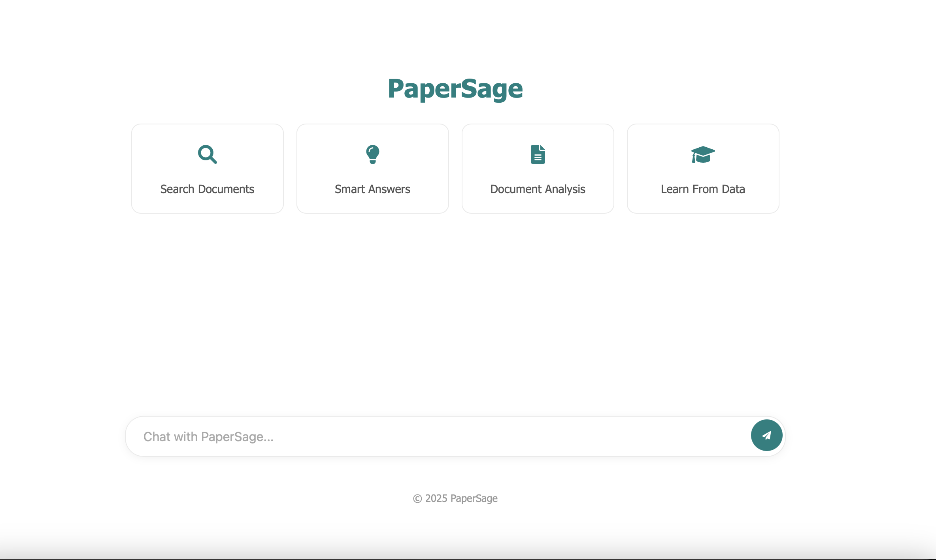Click the graduation cap Learn From Data icon

coord(703,154)
